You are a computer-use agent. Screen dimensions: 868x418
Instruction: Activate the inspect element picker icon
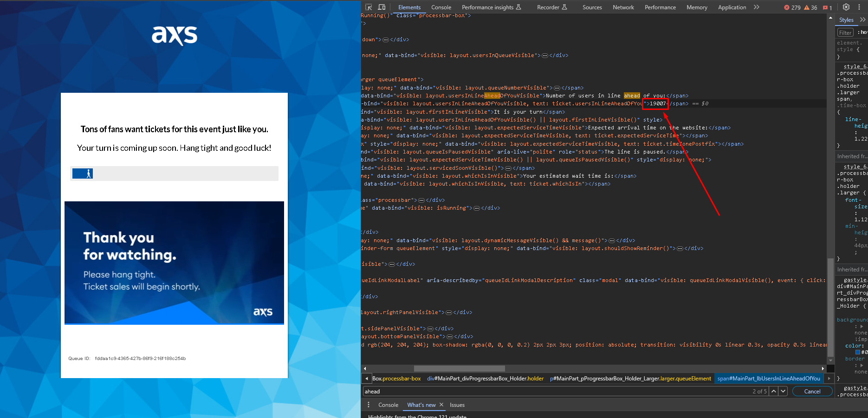click(369, 7)
